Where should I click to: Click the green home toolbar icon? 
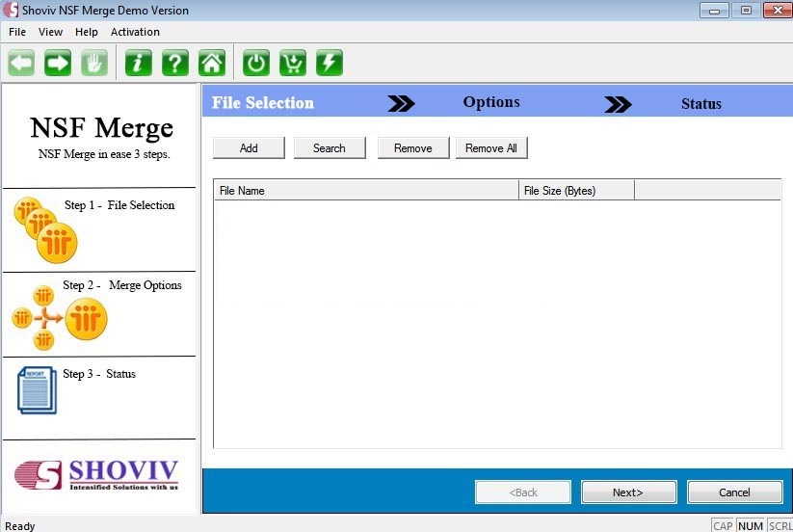pyautogui.click(x=211, y=64)
